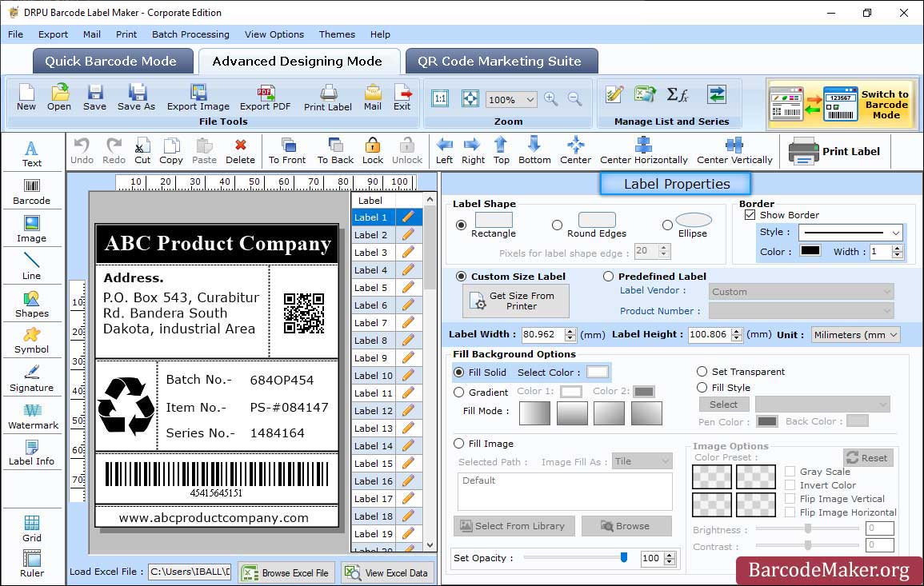Open the Export menu
This screenshot has width=924, height=586.
click(53, 34)
